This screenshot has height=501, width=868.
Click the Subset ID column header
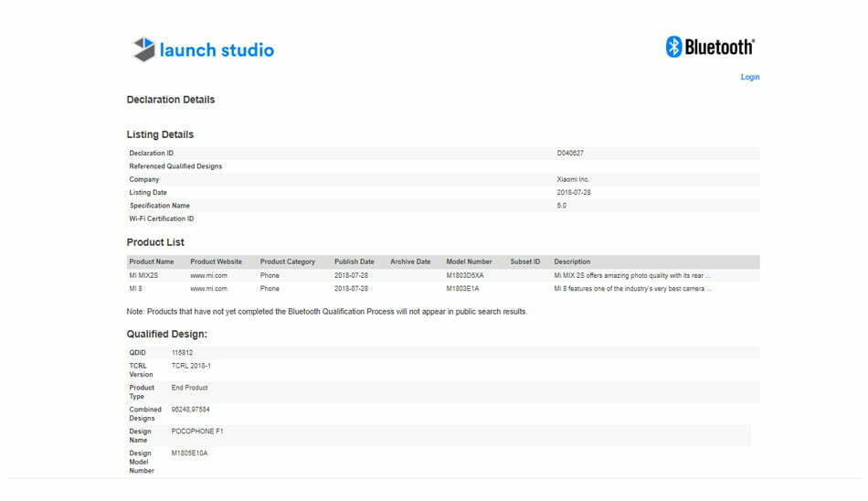pyautogui.click(x=524, y=261)
